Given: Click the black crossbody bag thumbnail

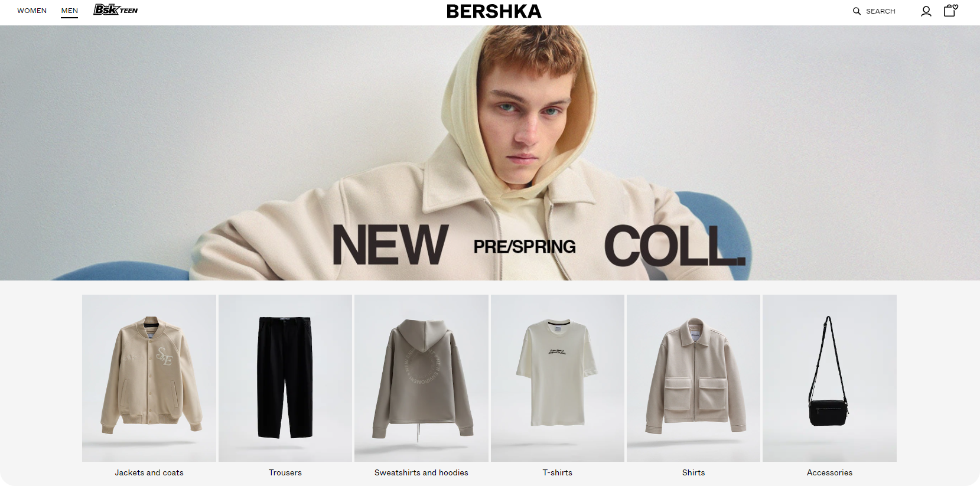Looking at the screenshot, I should point(829,378).
